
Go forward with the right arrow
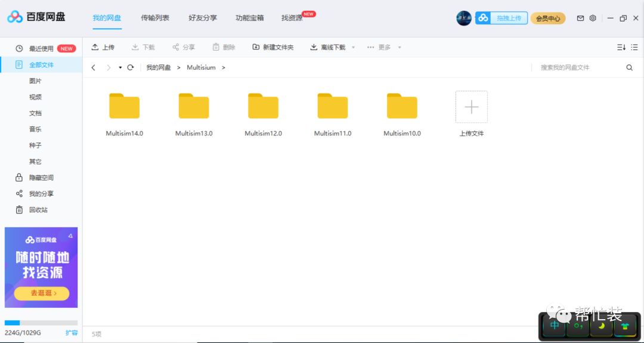(x=109, y=67)
